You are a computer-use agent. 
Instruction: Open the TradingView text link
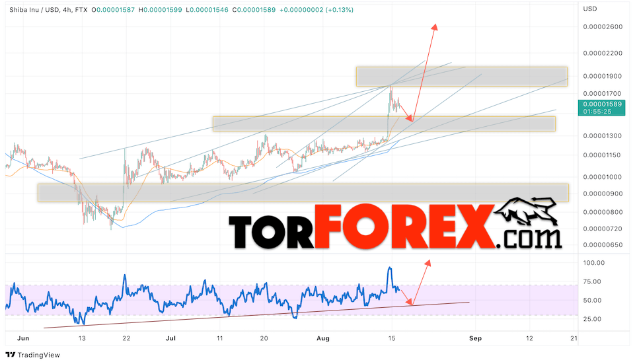click(39, 355)
